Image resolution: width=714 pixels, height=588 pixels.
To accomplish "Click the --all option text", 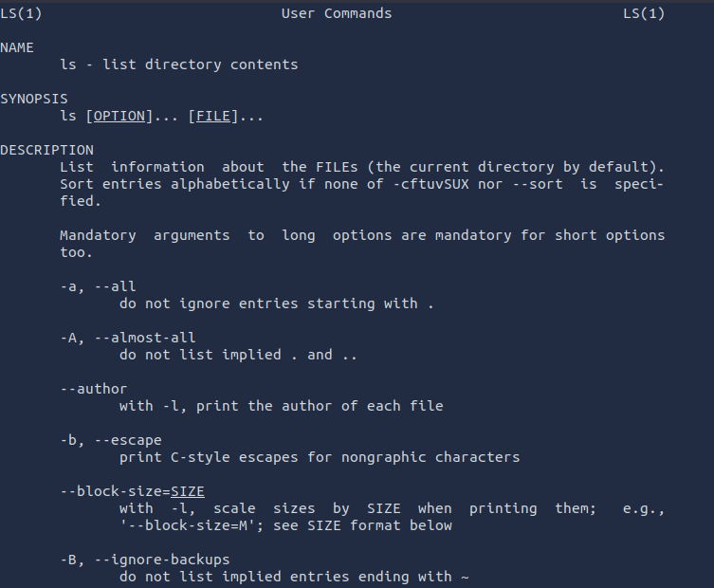I will pos(115,286).
